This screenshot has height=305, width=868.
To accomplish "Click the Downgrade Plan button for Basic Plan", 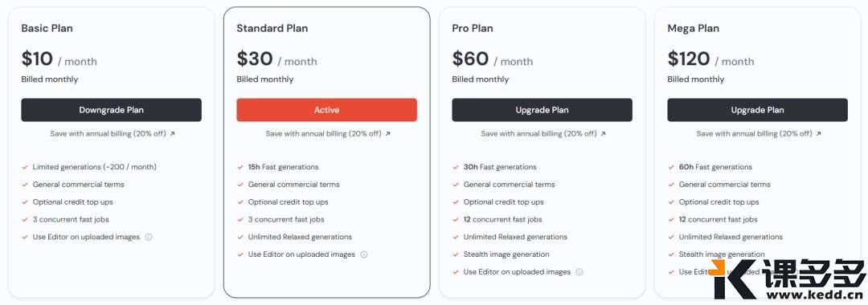I will (111, 110).
